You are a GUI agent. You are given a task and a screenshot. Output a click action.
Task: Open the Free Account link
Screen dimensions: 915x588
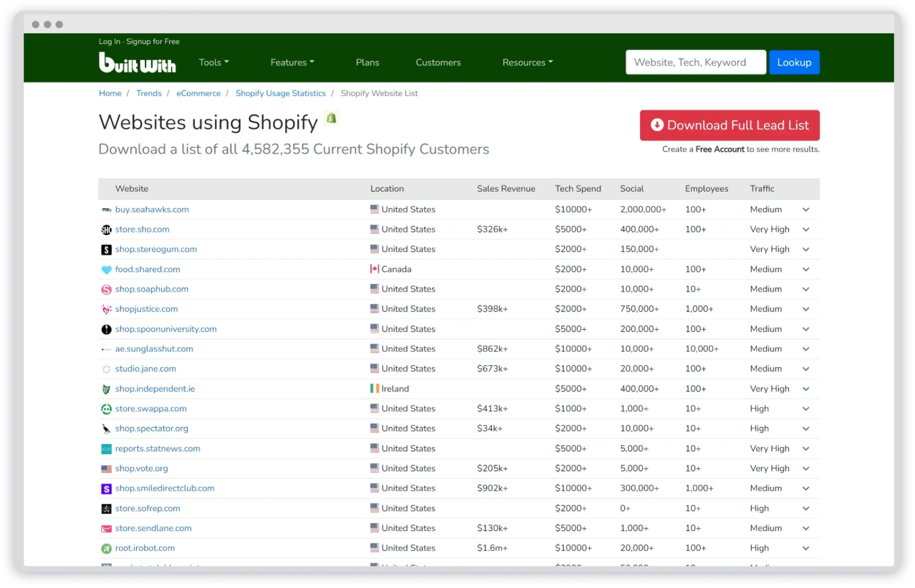[x=720, y=149]
